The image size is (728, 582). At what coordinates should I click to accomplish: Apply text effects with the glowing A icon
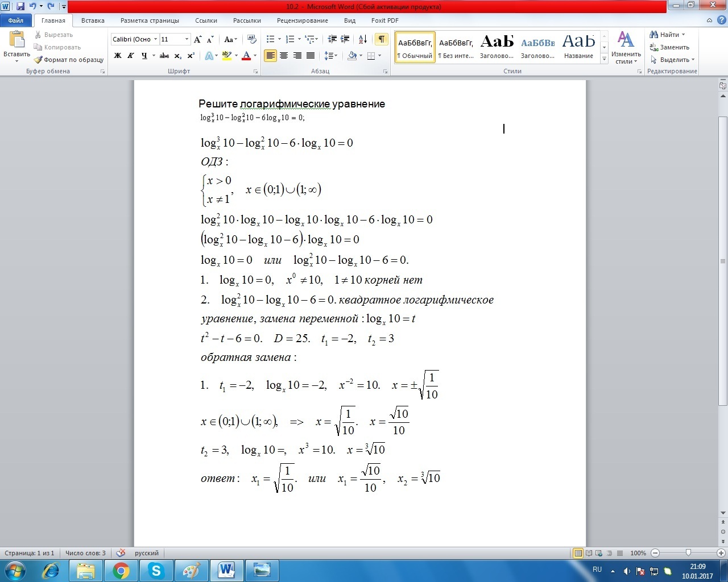[209, 56]
